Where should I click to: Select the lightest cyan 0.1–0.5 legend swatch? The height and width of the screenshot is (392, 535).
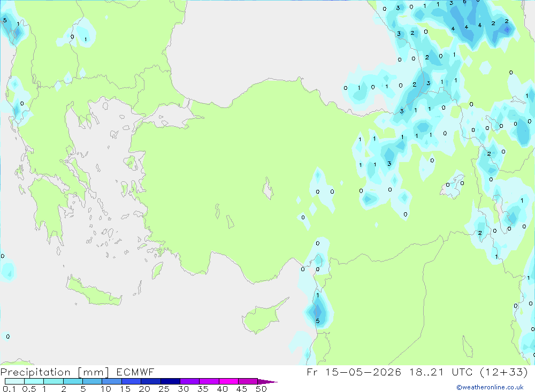[14, 381]
